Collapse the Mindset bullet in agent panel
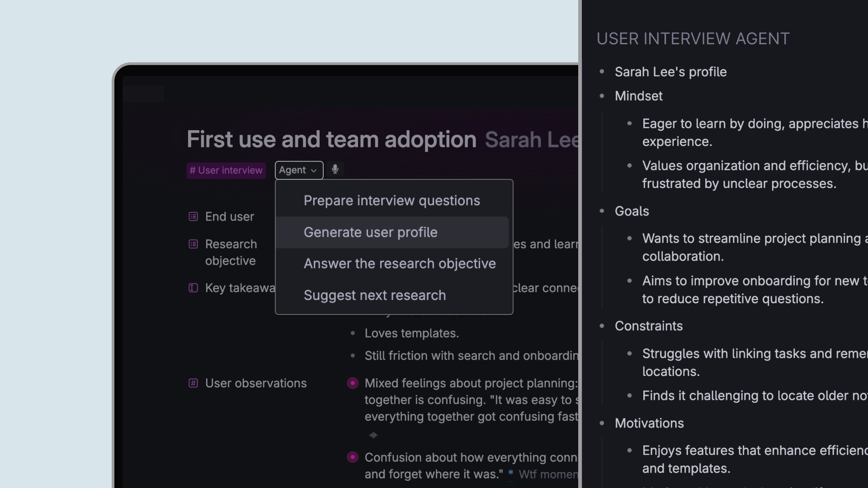Image resolution: width=868 pixels, height=488 pixels. (x=602, y=96)
